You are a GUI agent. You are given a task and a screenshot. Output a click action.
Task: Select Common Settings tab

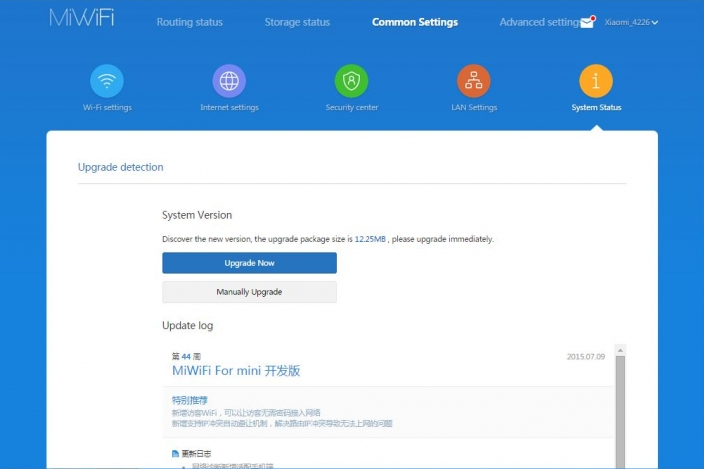pyautogui.click(x=415, y=22)
